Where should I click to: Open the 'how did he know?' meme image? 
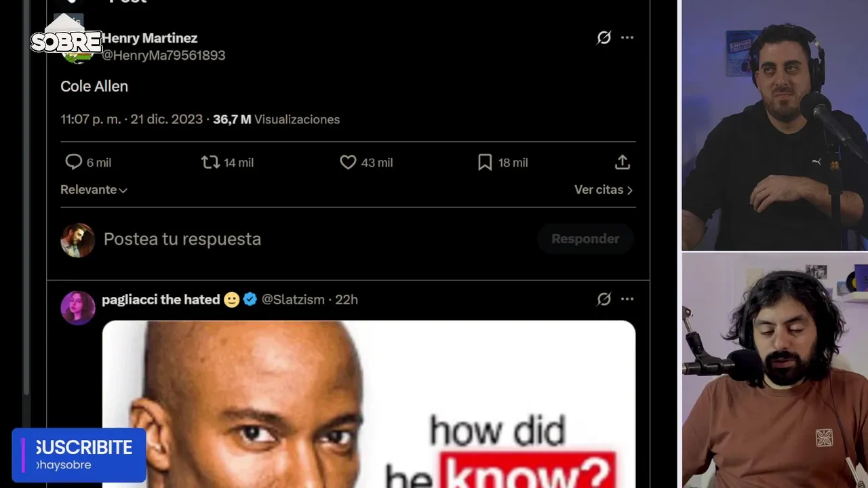[369, 404]
